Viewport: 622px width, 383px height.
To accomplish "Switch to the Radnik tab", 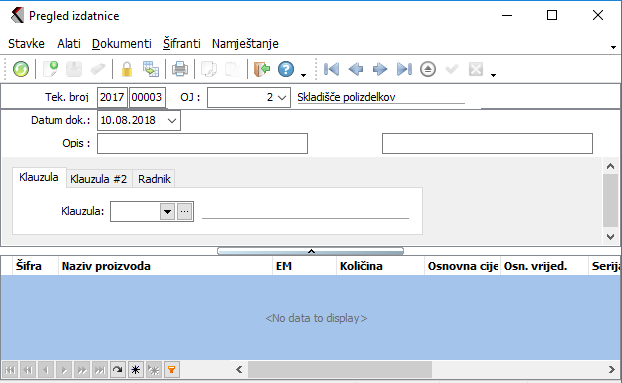I will pyautogui.click(x=154, y=179).
